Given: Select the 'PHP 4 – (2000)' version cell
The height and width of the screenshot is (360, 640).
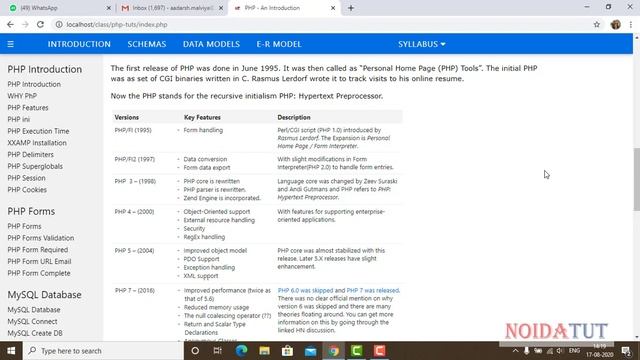Looking at the screenshot, I should pyautogui.click(x=134, y=212).
